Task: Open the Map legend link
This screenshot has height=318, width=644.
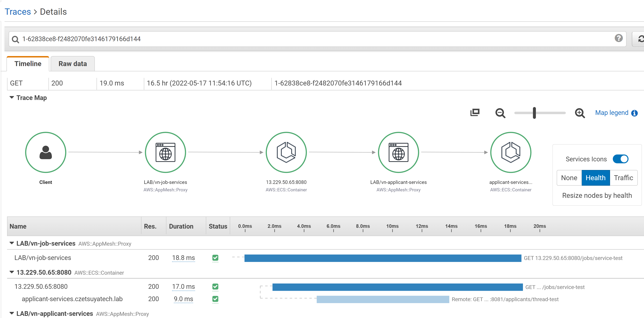Action: coord(611,113)
